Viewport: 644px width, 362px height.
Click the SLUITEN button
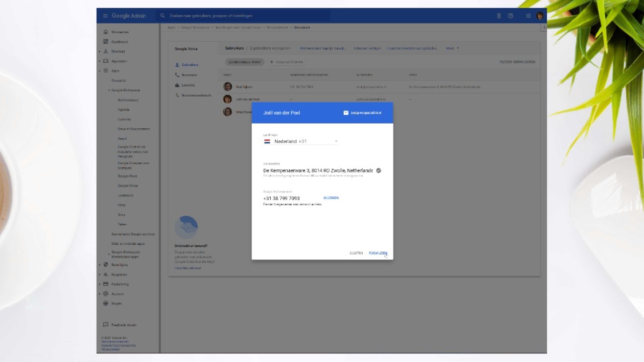356,253
